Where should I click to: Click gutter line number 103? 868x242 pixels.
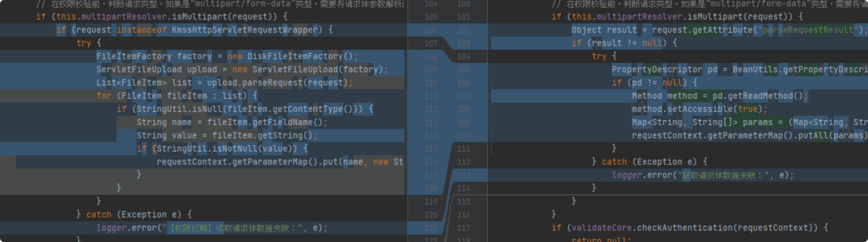pos(464,43)
